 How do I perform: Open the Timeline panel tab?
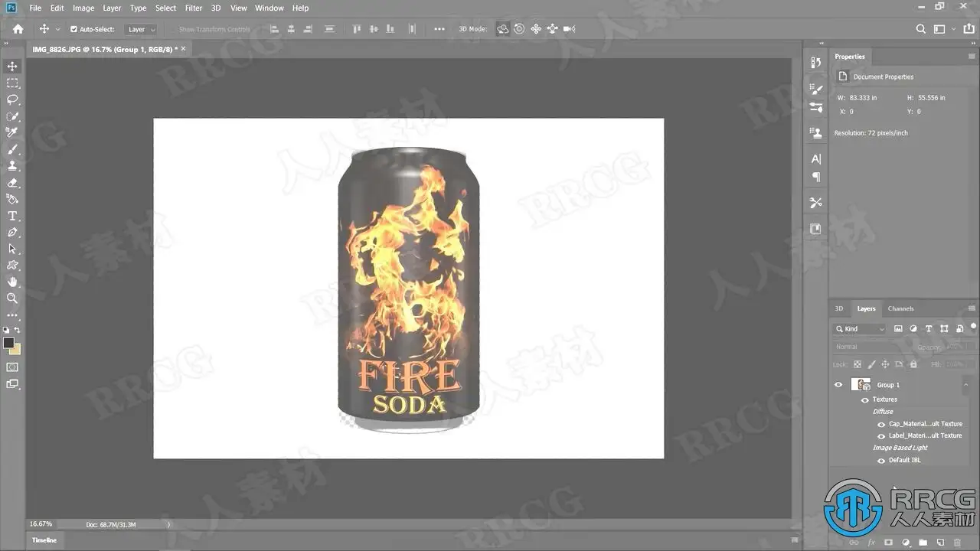[44, 540]
